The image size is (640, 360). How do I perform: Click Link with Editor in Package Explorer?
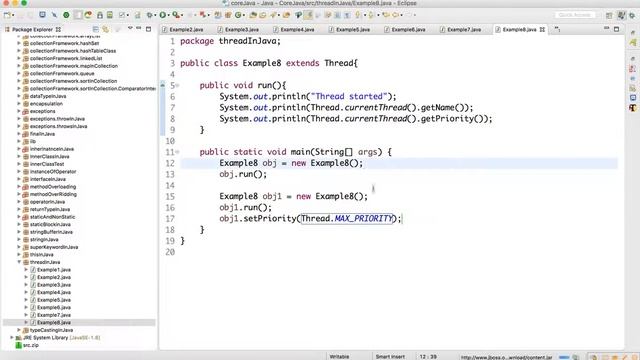(x=105, y=29)
